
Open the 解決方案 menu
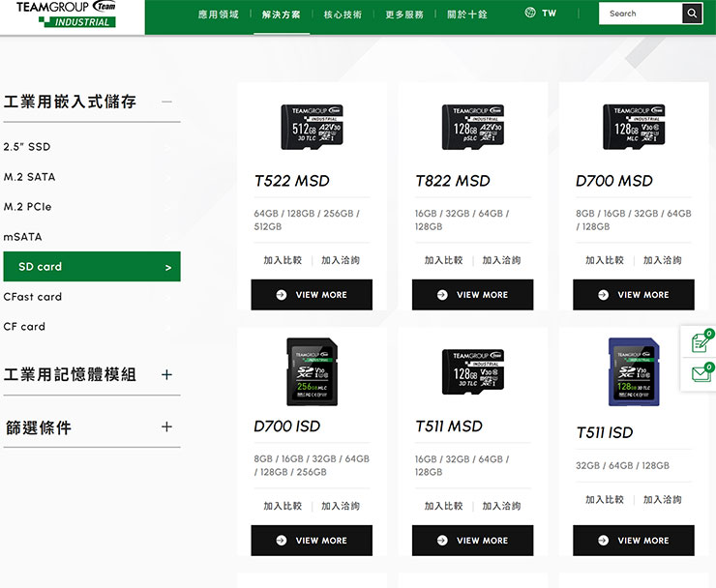[x=282, y=15]
